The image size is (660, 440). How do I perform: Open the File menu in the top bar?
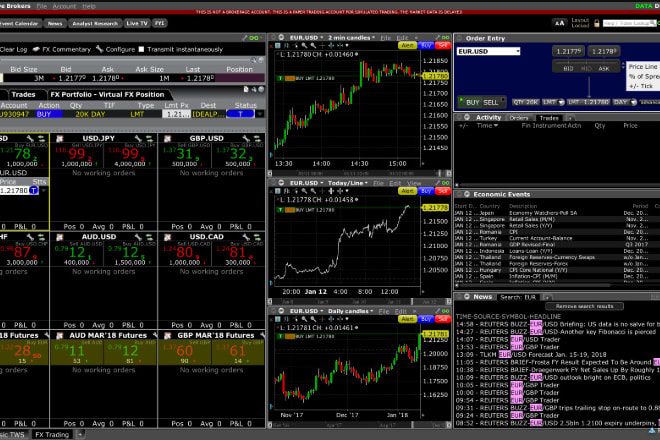pos(42,6)
